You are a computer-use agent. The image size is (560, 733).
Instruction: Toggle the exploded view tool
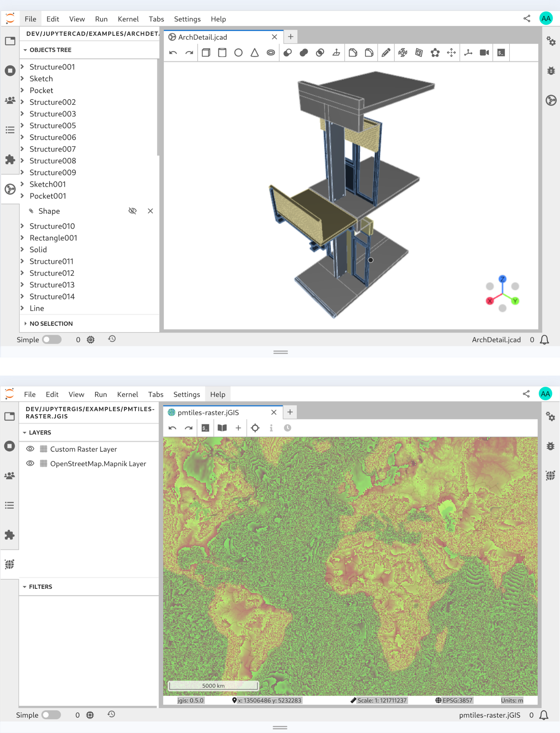tap(403, 53)
